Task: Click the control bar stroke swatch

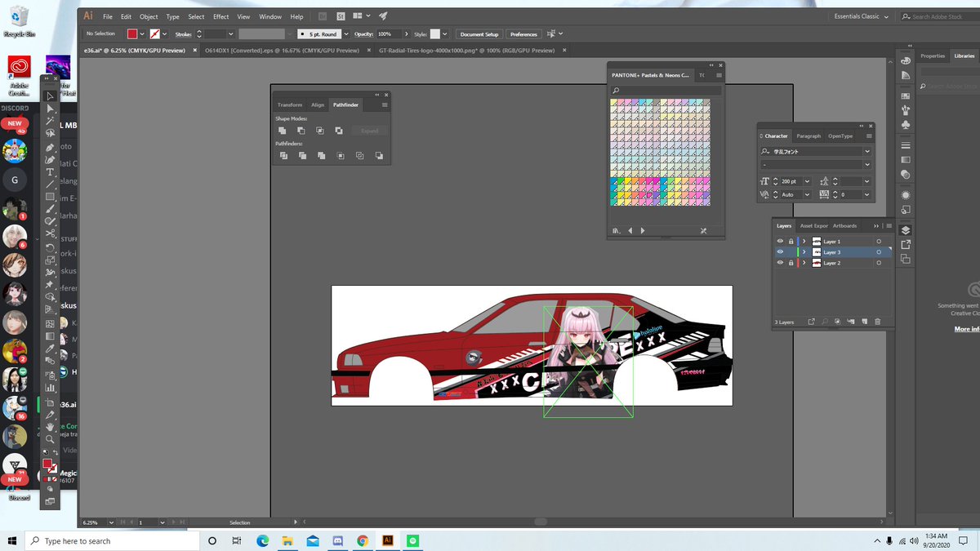Action: point(154,34)
